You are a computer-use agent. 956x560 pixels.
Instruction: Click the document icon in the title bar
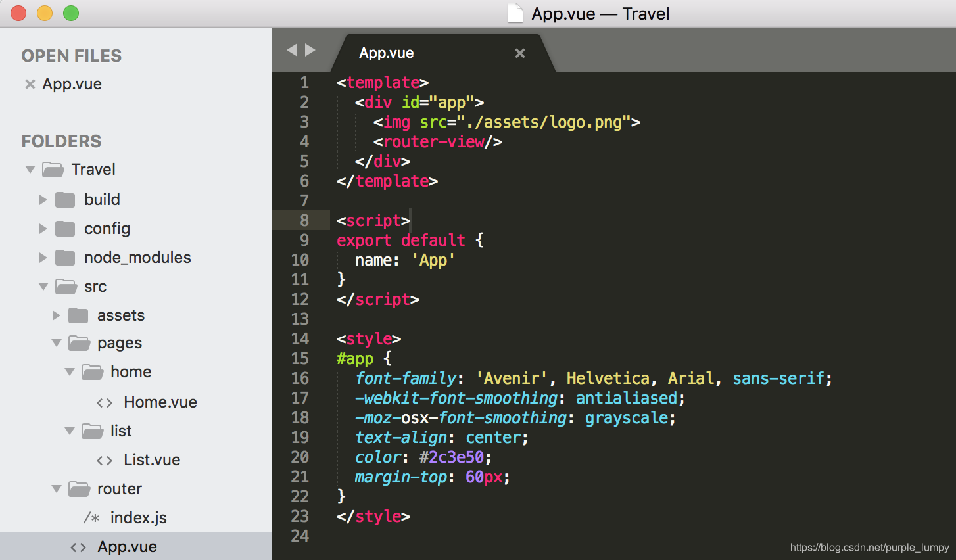point(515,13)
